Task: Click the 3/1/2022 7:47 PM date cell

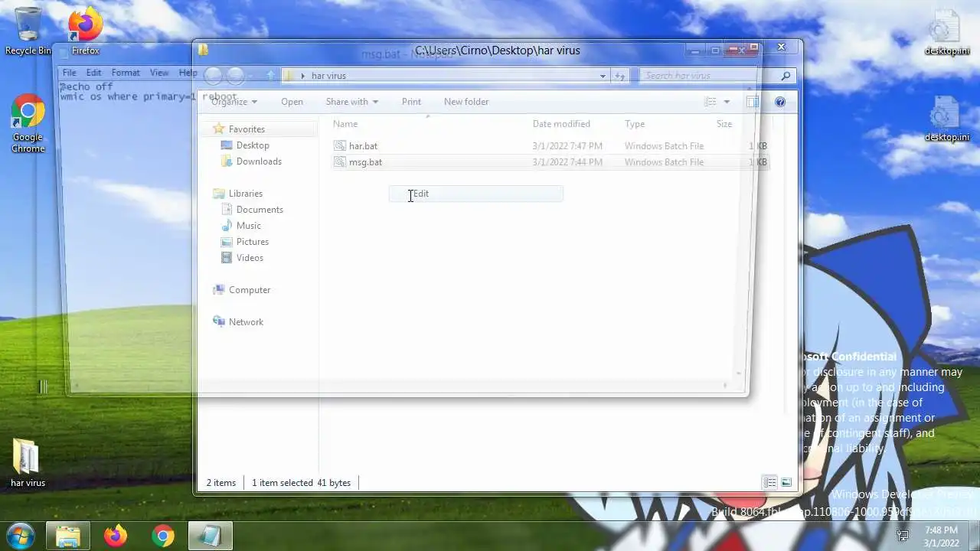Action: pos(567,145)
